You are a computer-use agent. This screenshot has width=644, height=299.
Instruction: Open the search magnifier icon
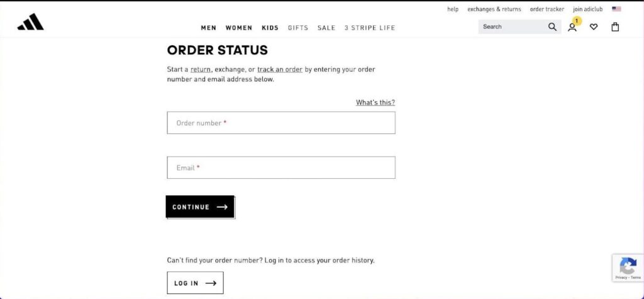tap(552, 26)
